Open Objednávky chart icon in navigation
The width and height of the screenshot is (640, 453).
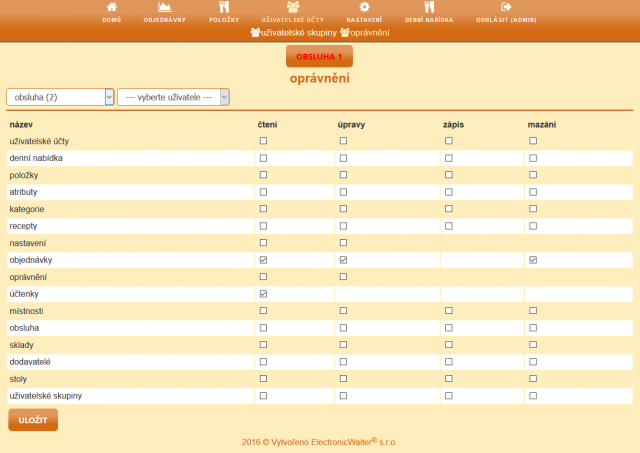click(x=164, y=8)
